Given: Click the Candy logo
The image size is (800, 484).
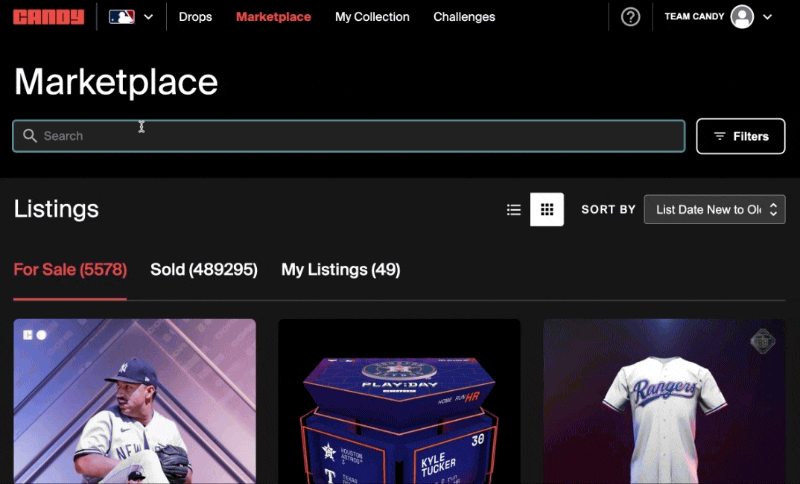Looking at the screenshot, I should [x=48, y=17].
